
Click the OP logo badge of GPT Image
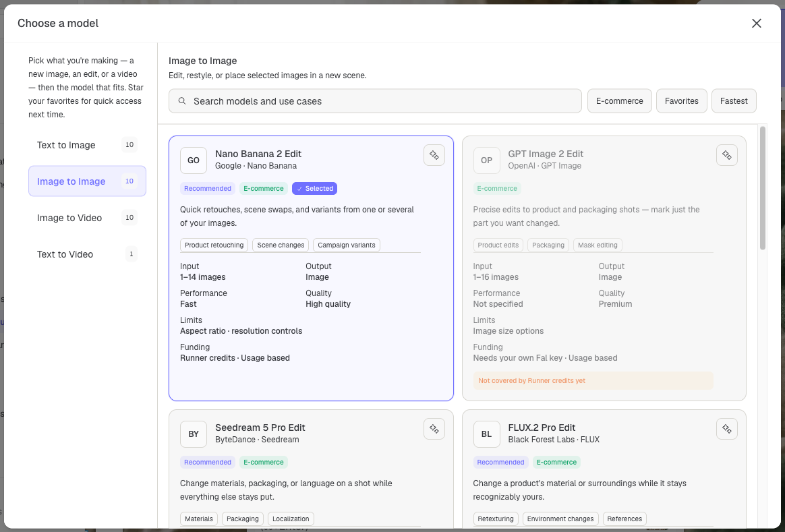coord(487,160)
